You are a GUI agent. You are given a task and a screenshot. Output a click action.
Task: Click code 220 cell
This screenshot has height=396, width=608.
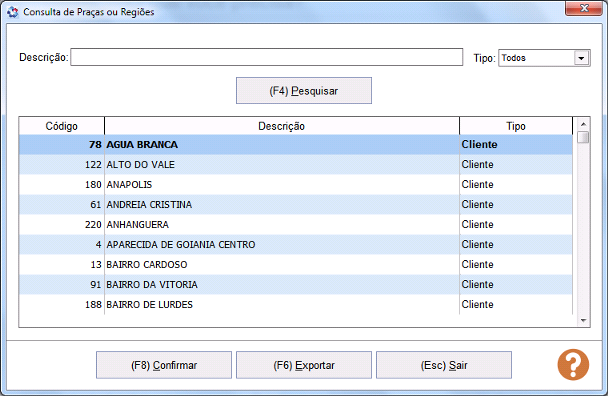pyautogui.click(x=62, y=225)
